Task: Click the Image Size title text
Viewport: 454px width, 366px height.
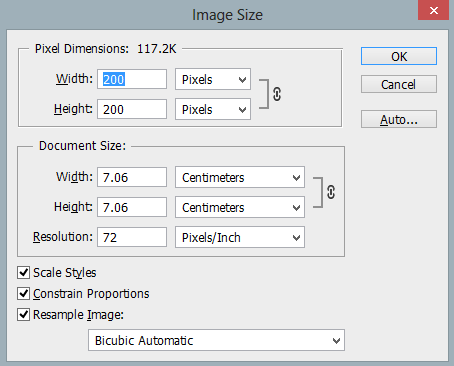Action: point(227,15)
